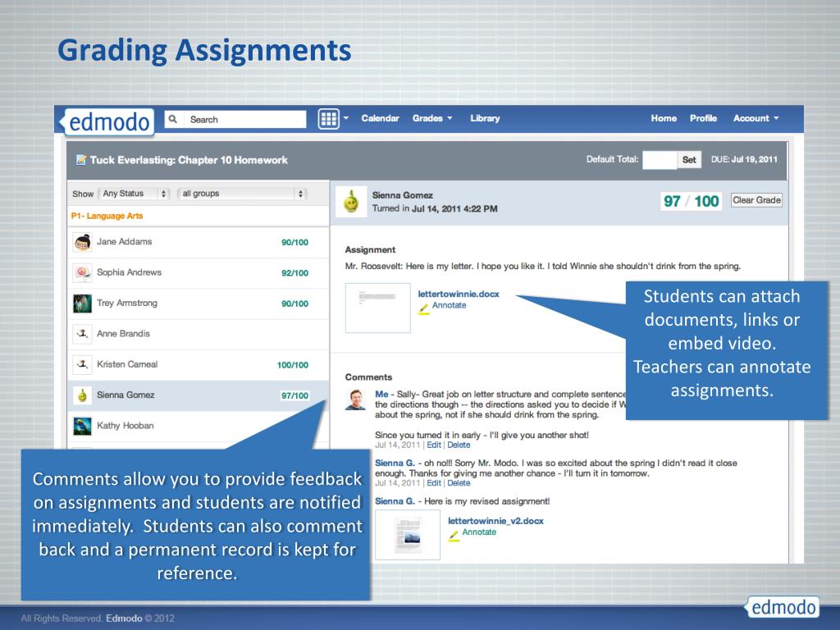840x630 pixels.
Task: Click Sienna G. name on revised assignment comment
Action: [395, 501]
